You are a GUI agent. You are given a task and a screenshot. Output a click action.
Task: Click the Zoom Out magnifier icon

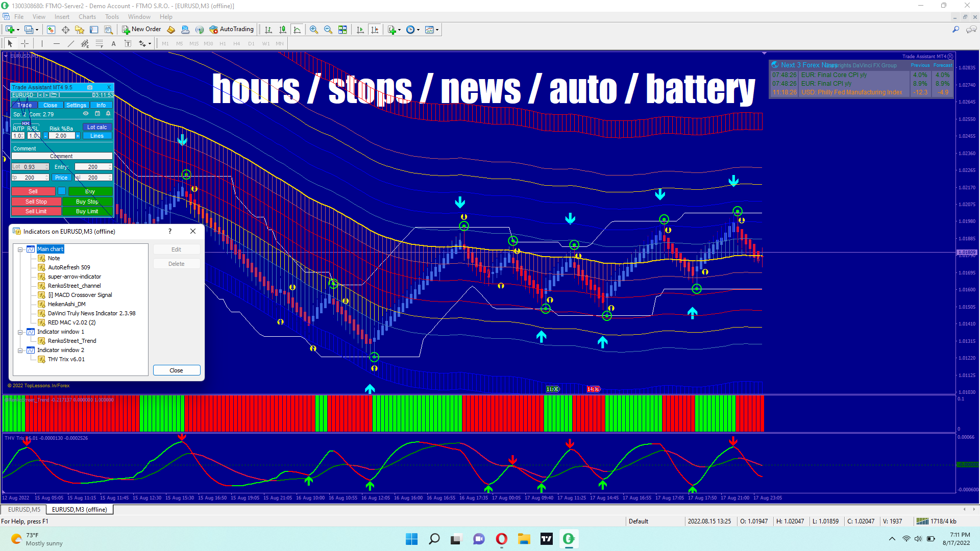point(328,30)
